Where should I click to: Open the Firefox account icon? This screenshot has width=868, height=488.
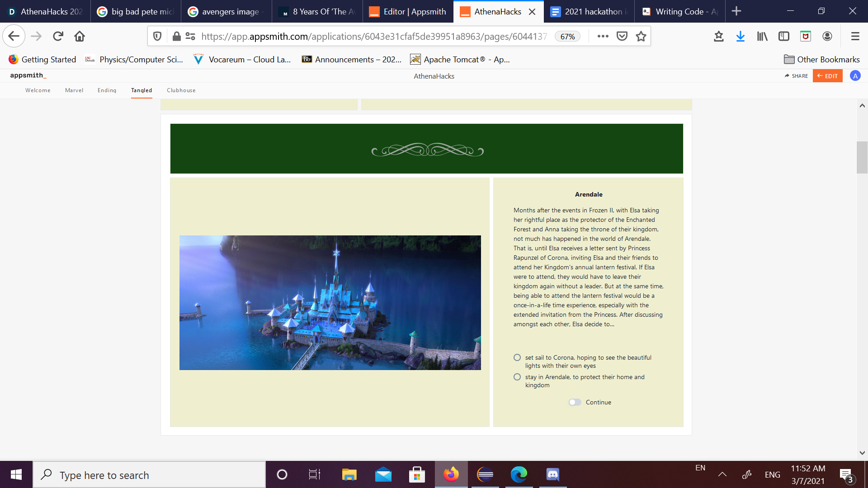point(827,36)
